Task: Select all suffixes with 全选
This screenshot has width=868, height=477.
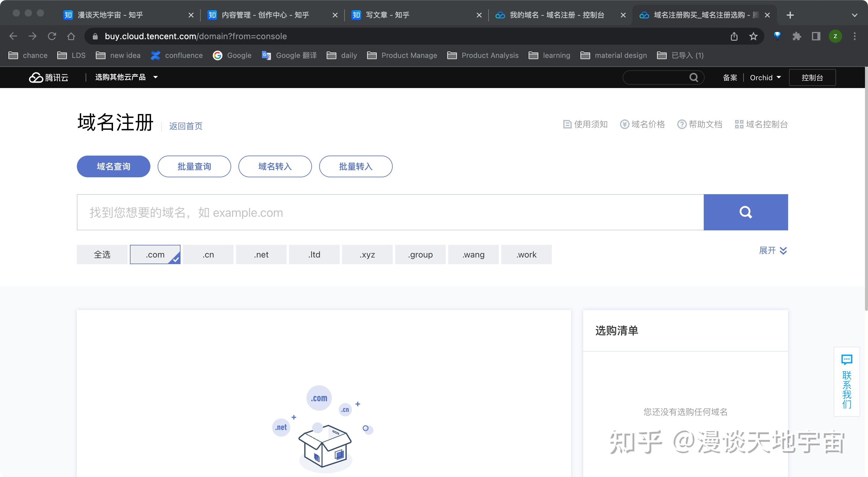Action: pyautogui.click(x=102, y=254)
